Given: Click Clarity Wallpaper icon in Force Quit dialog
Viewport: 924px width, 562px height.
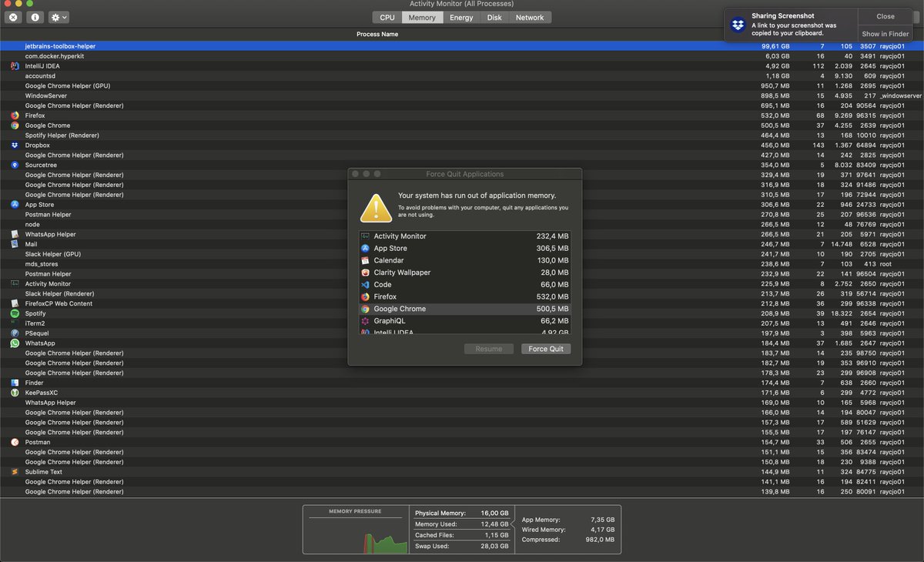Looking at the screenshot, I should tap(366, 273).
